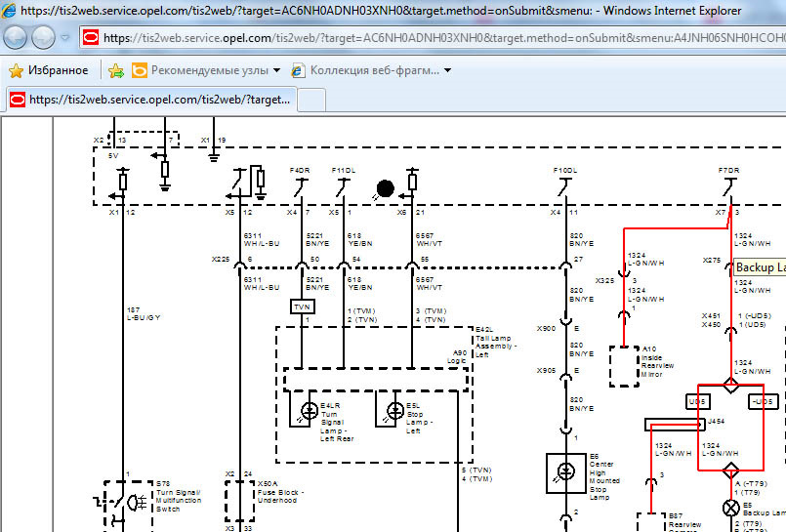Click the E6 center high mounted stop lamp symbol
This screenshot has height=532, width=786.
566,472
